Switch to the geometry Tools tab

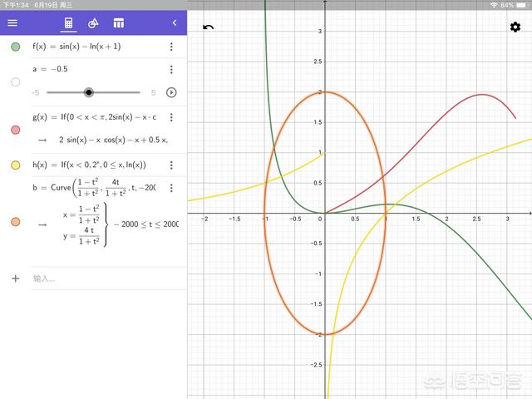tap(93, 23)
